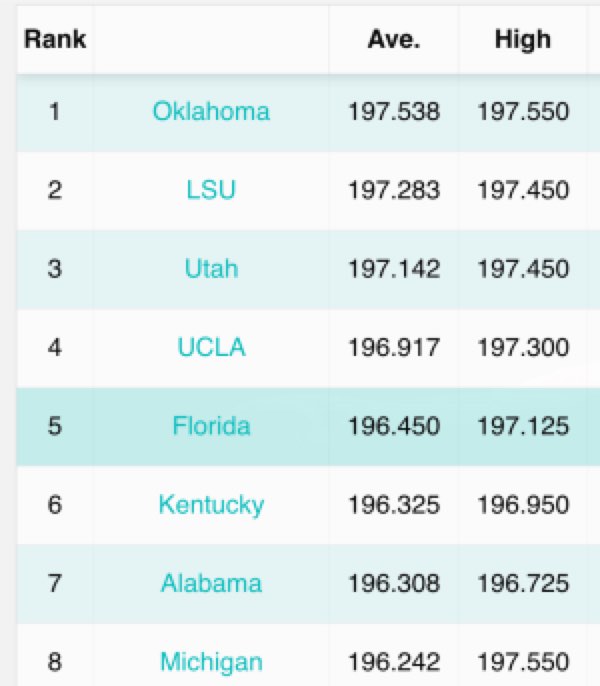Click the LSU team link

coord(211,190)
